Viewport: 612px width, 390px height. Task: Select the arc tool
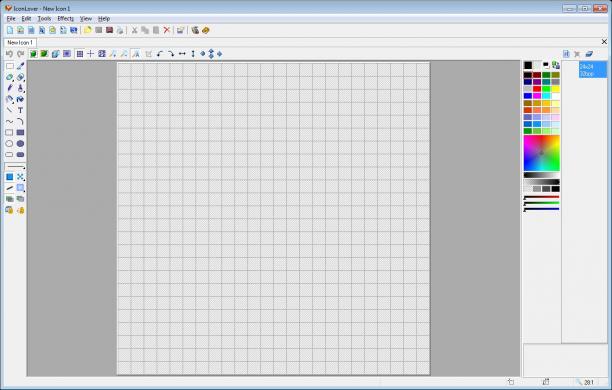click(20, 121)
